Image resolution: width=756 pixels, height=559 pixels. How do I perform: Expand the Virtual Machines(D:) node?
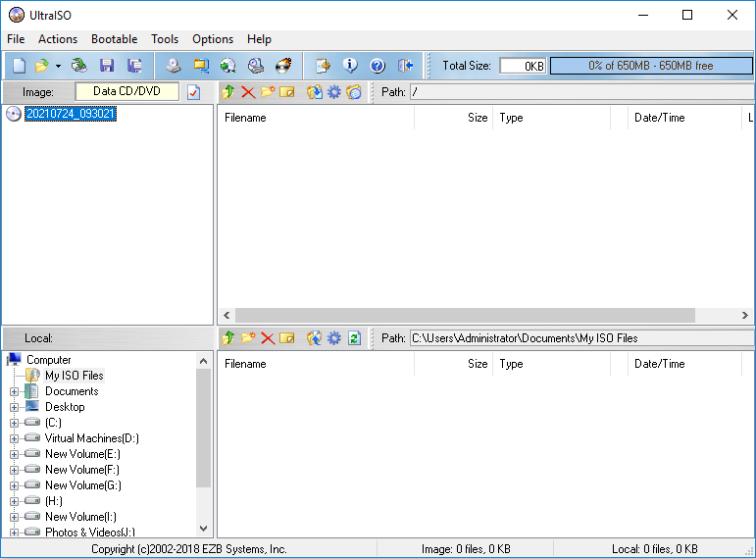click(x=14, y=439)
